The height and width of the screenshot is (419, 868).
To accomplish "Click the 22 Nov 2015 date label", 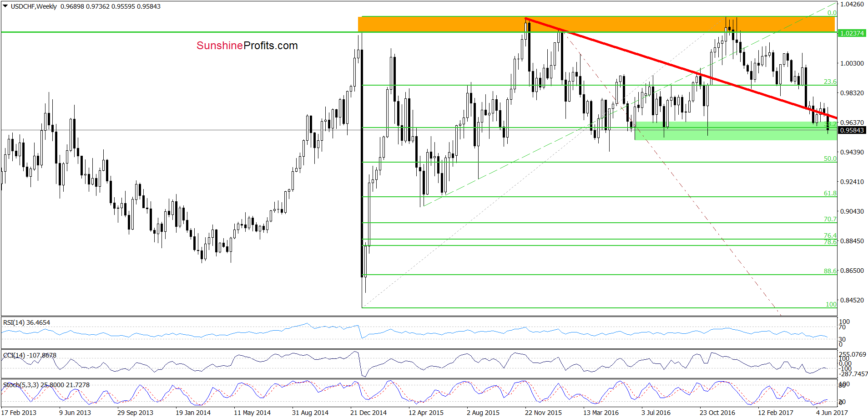I will 543,413.
